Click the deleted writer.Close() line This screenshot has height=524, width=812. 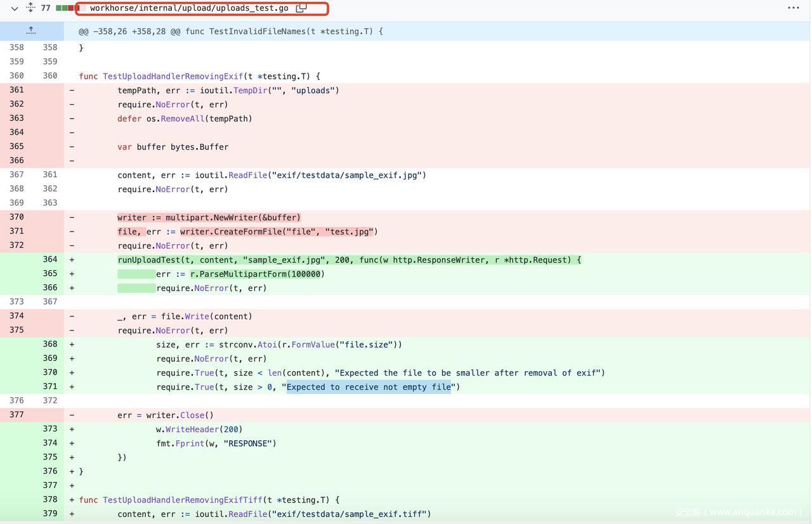[165, 416]
